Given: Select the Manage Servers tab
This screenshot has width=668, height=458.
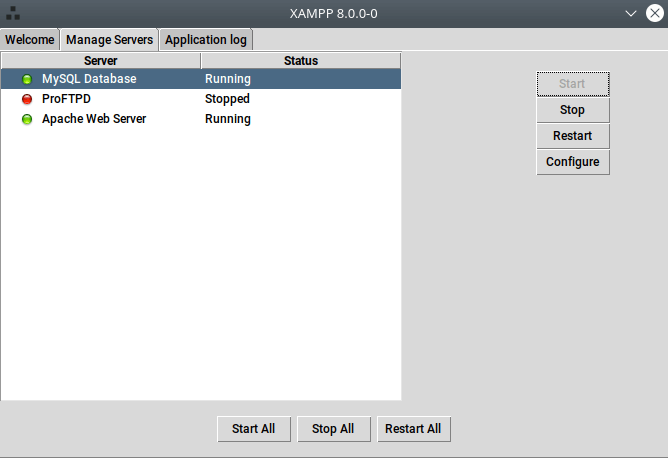Looking at the screenshot, I should pyautogui.click(x=109, y=40).
